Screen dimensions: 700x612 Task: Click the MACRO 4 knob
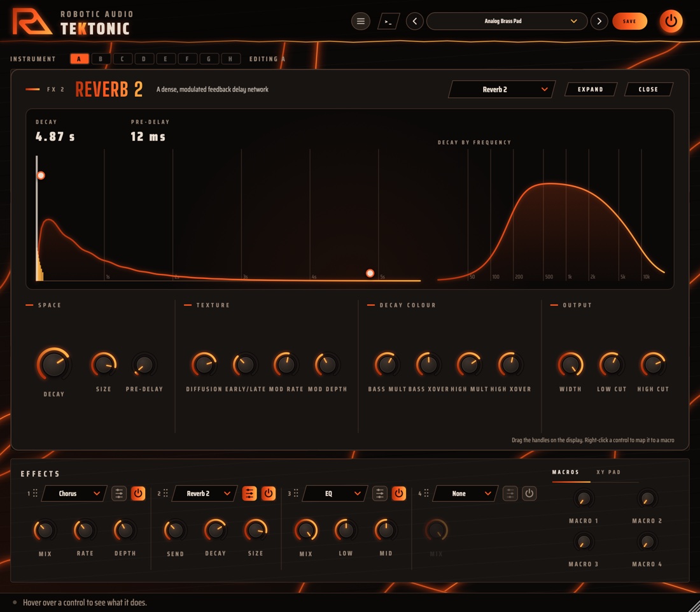647,542
